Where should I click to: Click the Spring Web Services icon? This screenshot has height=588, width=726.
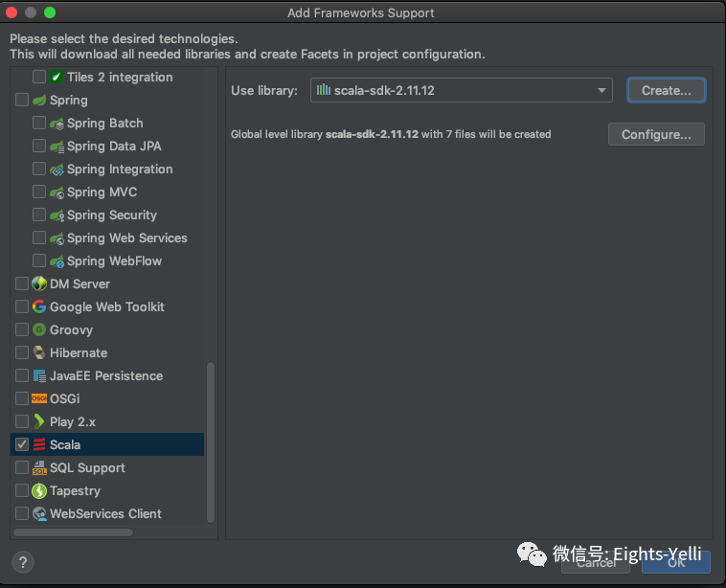[x=57, y=238]
